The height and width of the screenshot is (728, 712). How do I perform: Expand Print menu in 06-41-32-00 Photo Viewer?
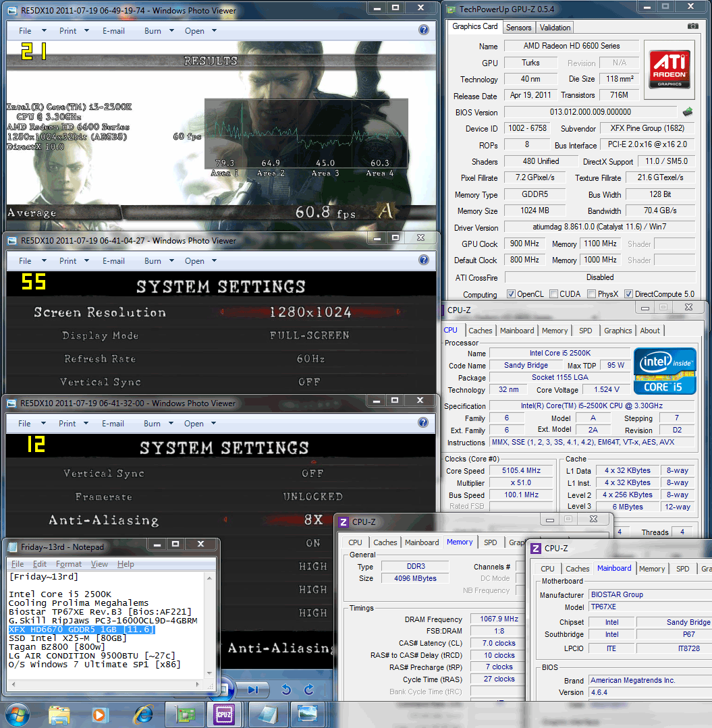(x=74, y=424)
